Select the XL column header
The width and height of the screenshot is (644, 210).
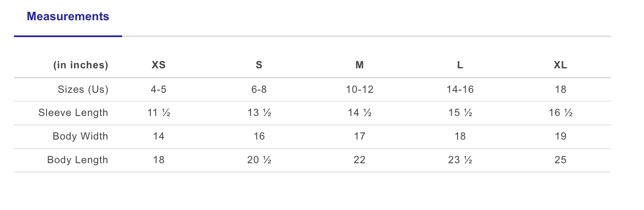(560, 65)
